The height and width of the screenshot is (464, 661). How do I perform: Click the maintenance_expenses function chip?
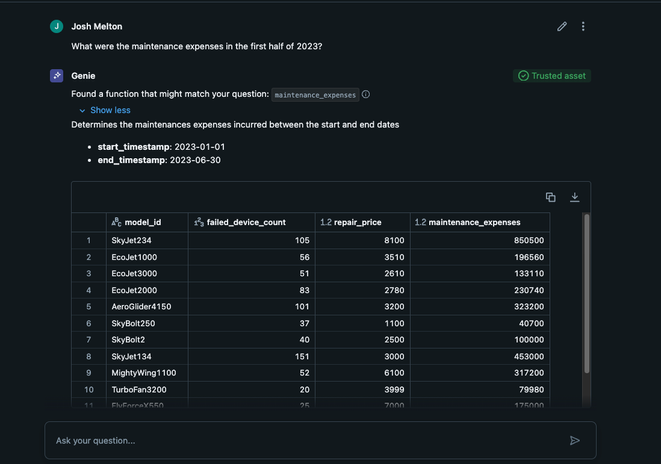(315, 95)
